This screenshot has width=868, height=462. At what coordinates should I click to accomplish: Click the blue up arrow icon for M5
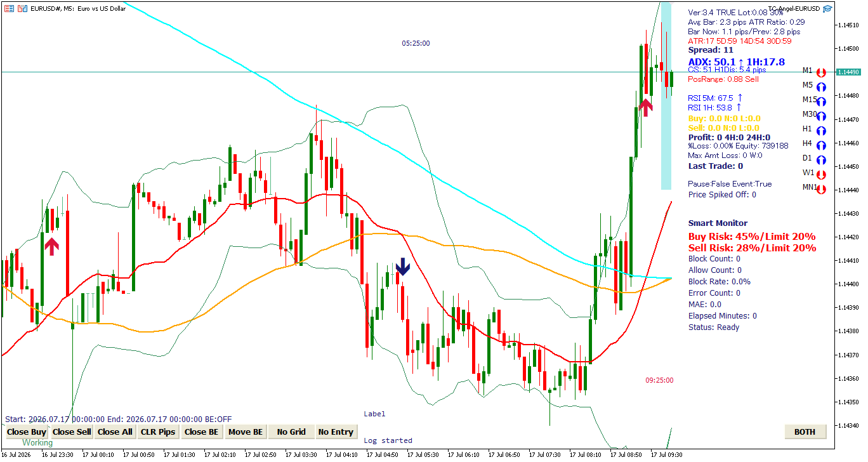821,88
